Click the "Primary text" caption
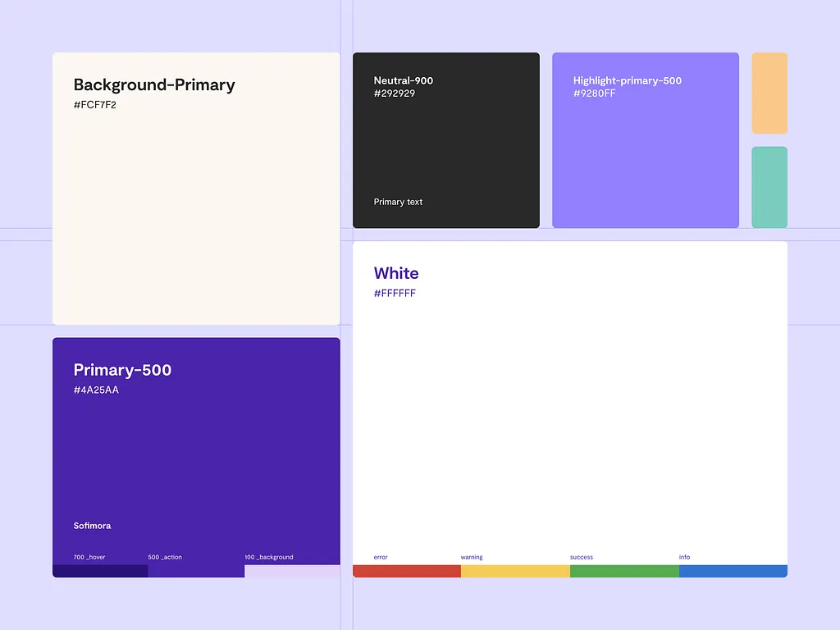 [398, 202]
